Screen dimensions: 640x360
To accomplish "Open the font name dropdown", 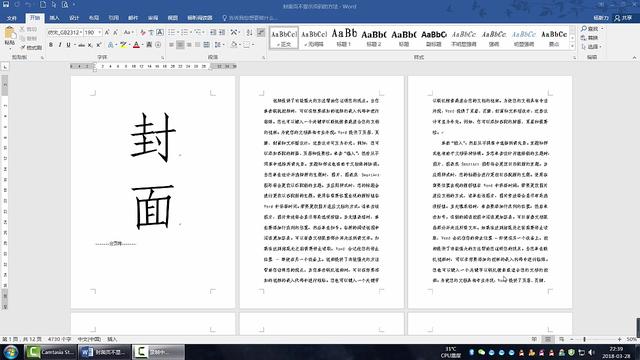I will pyautogui.click(x=81, y=32).
